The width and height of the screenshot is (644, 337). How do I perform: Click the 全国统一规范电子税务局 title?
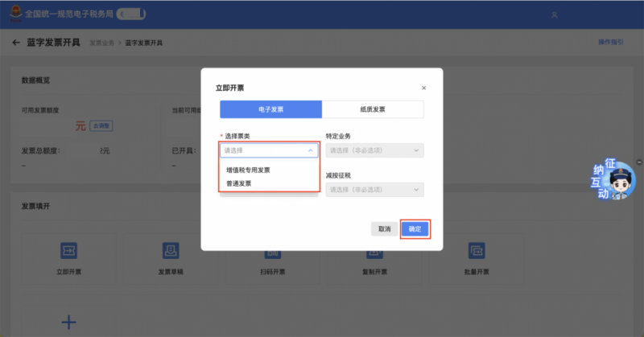[x=69, y=14]
